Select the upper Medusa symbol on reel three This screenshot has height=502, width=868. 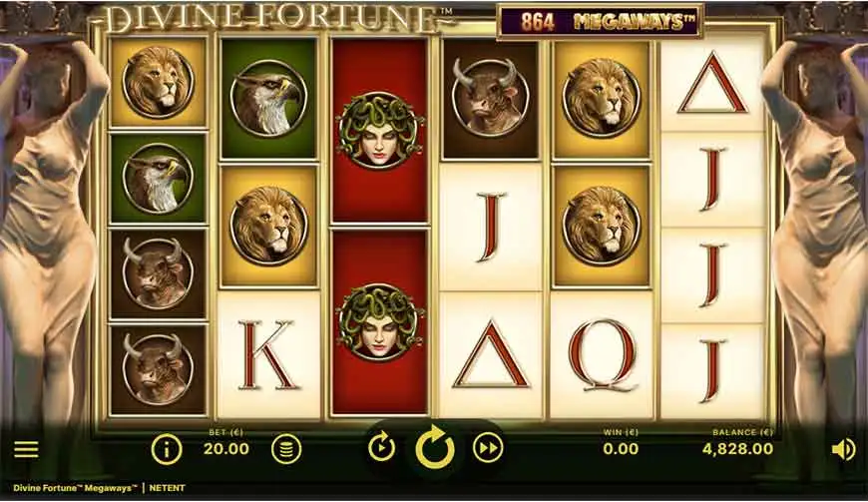click(x=379, y=131)
